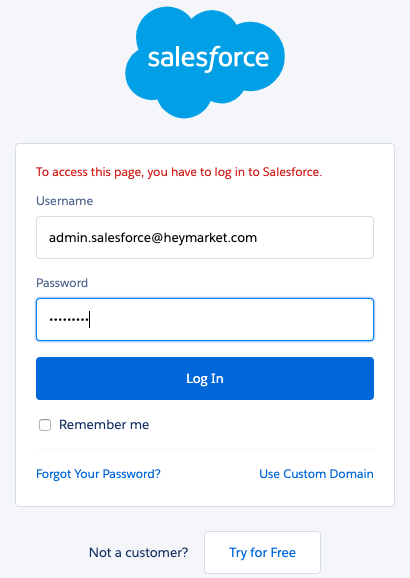Click the Username field label

point(65,201)
